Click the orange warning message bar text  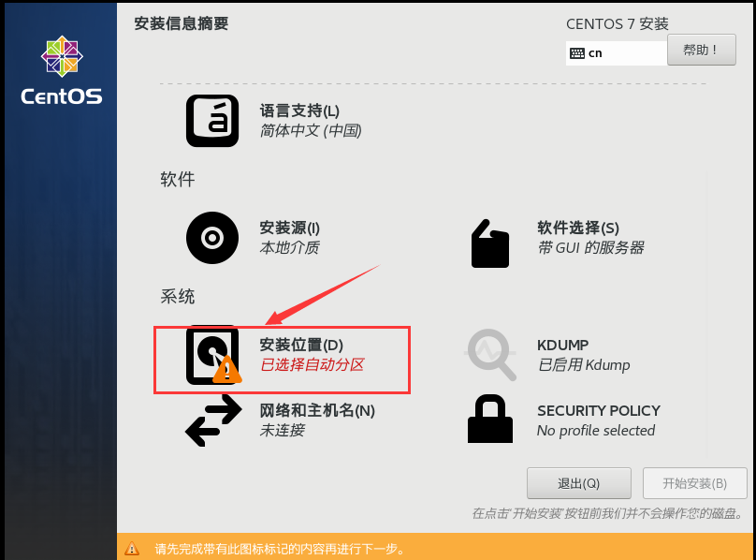(280, 549)
